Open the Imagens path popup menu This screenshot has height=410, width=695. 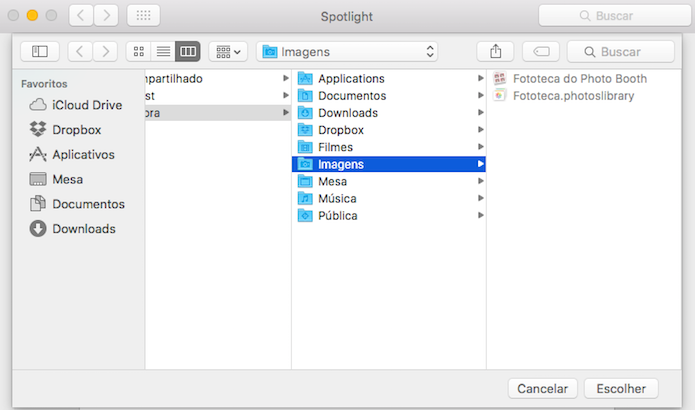[x=347, y=52]
